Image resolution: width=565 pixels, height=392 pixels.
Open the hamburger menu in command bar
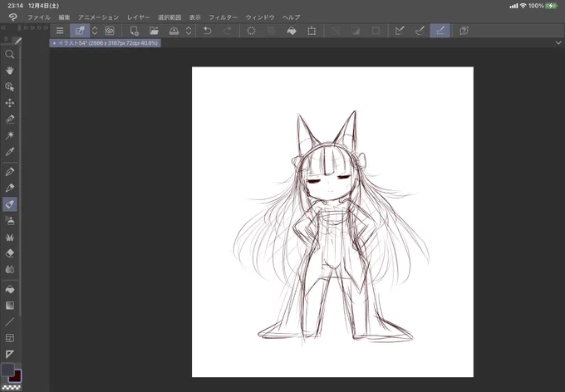[x=60, y=31]
